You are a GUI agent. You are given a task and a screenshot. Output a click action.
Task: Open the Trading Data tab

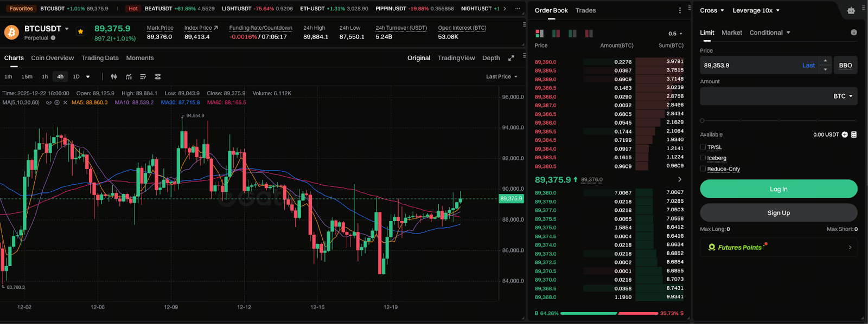[x=100, y=58]
